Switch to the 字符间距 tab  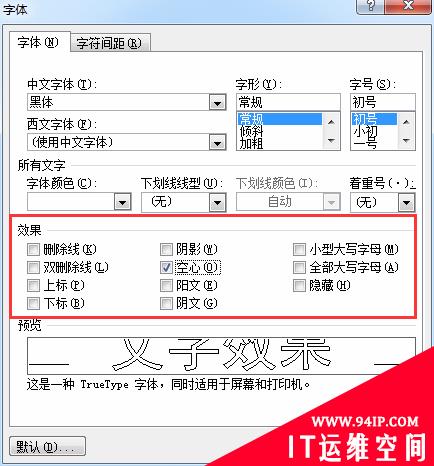109,43
